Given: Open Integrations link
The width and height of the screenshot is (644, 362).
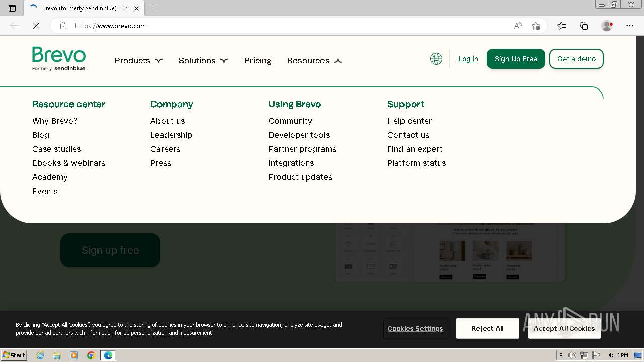Looking at the screenshot, I should coord(291,163).
